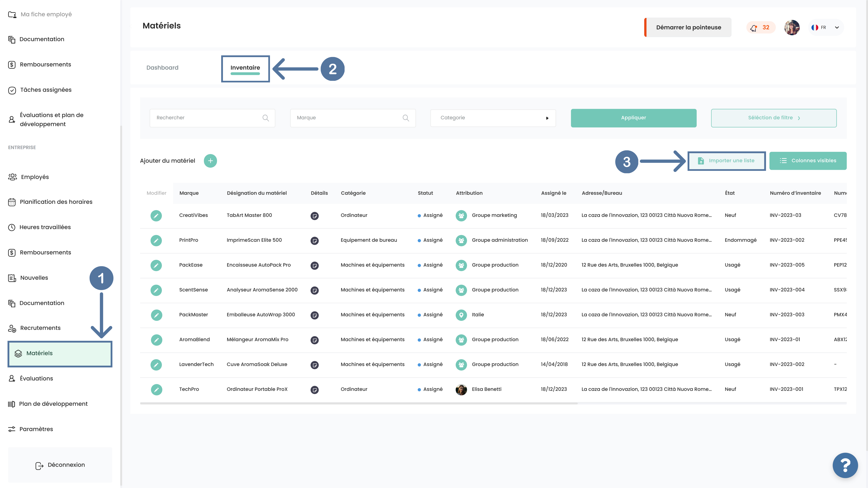Click the Assigné le column header
The image size is (868, 488).
[x=554, y=193]
